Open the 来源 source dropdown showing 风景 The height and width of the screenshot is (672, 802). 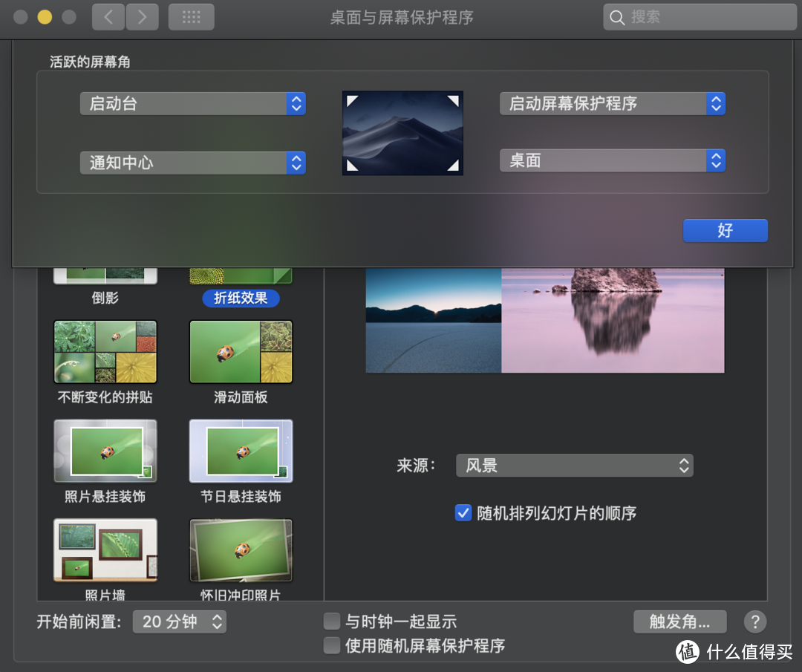(x=574, y=465)
